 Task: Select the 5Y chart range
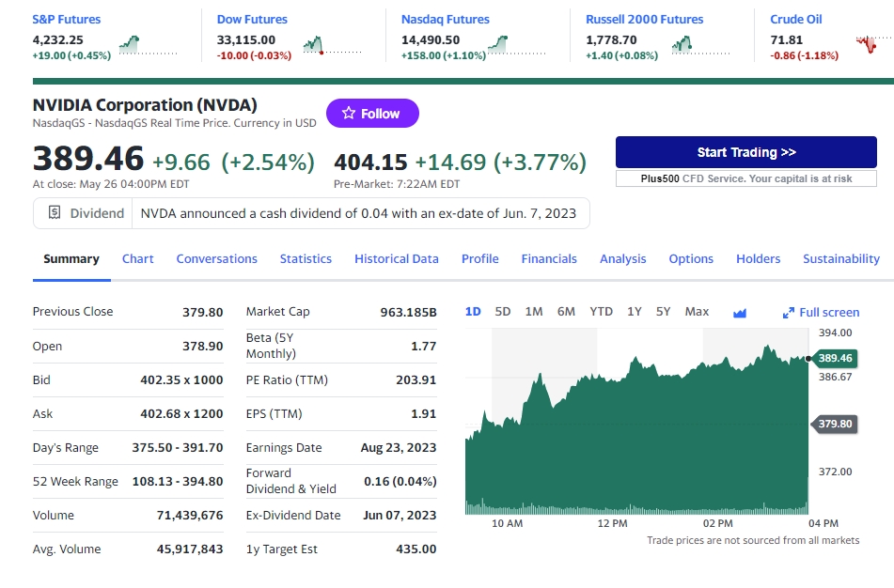click(663, 312)
